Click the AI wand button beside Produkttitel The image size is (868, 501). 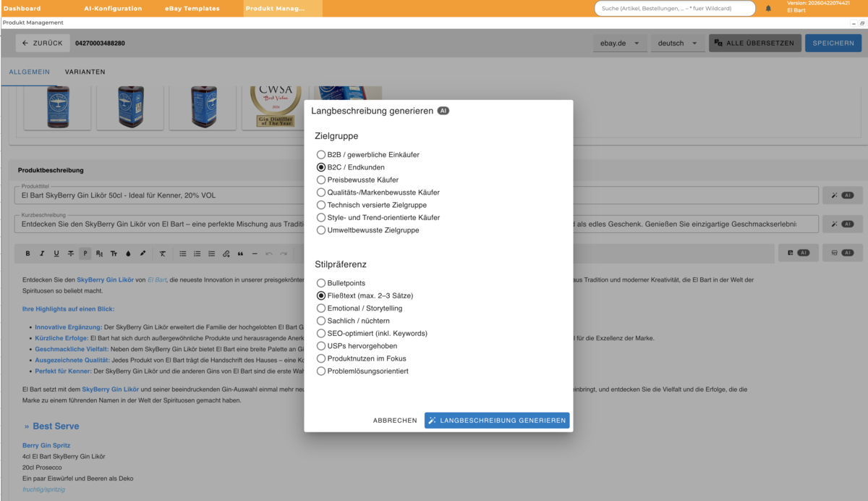click(842, 195)
